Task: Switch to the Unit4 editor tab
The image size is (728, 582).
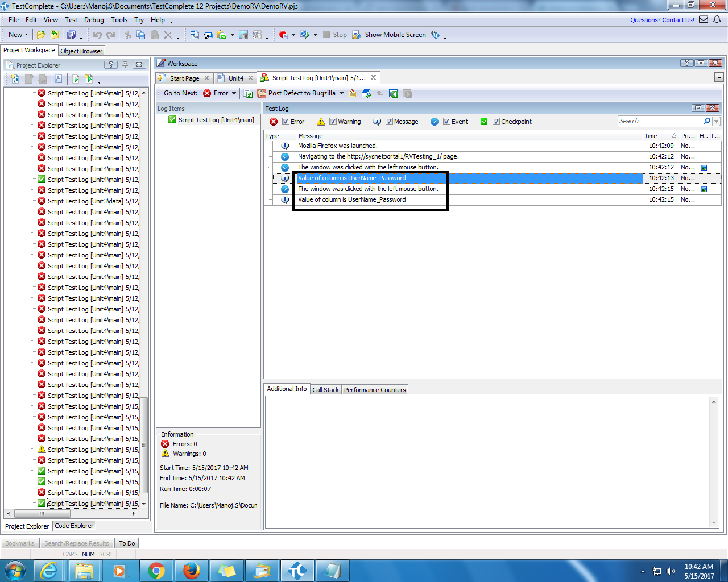Action: (x=236, y=78)
